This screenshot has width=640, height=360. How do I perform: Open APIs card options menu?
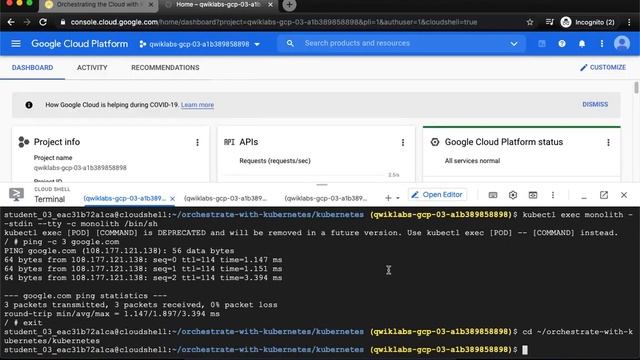click(x=403, y=142)
